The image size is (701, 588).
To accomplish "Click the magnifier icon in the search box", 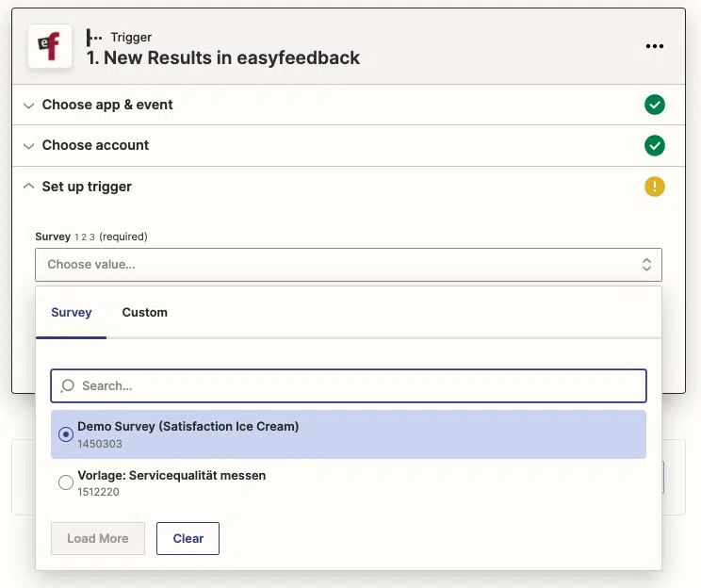I will click(x=68, y=386).
